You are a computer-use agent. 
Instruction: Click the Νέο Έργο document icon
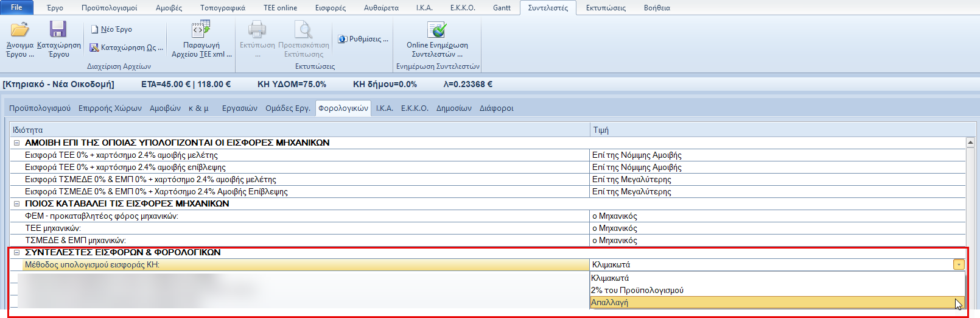click(95, 29)
